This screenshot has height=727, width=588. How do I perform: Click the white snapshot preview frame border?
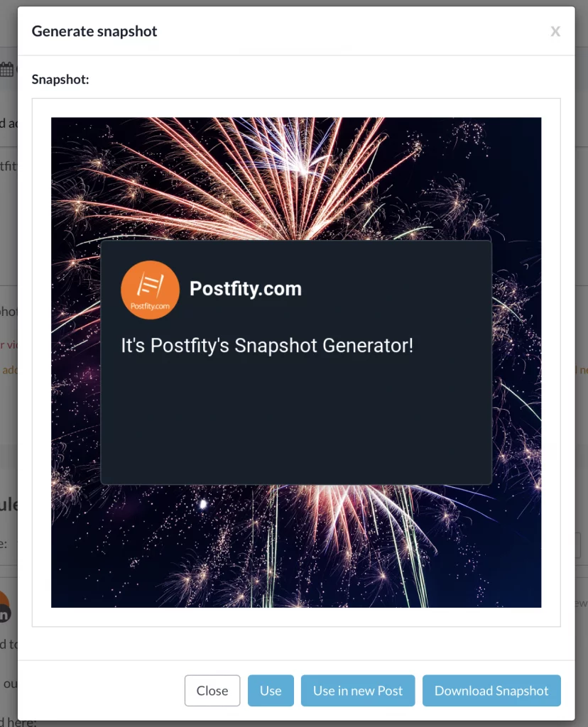point(41,361)
